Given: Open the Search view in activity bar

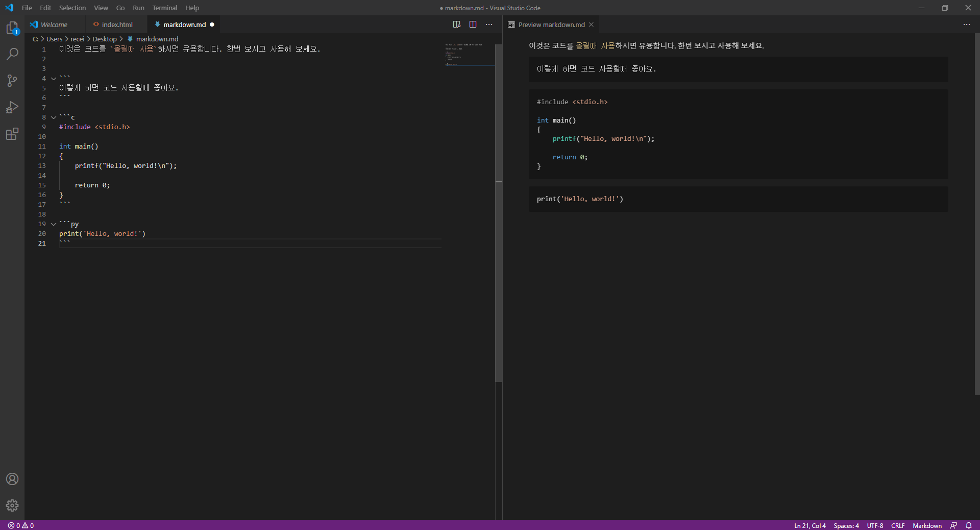Looking at the screenshot, I should (x=12, y=54).
